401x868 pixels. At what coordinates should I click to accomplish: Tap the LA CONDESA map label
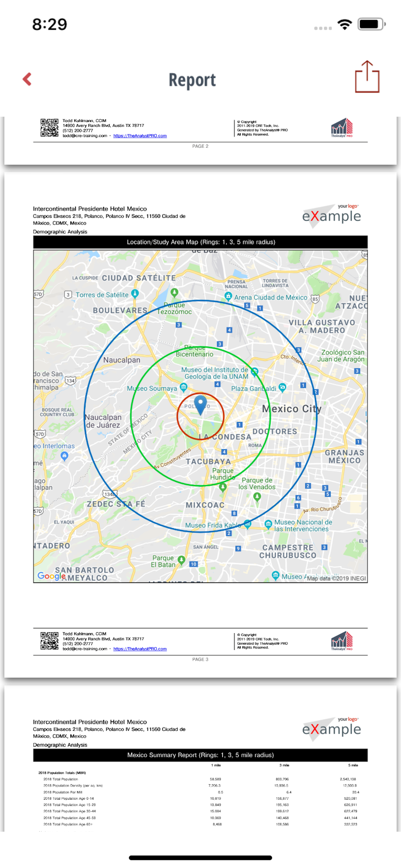tap(225, 437)
